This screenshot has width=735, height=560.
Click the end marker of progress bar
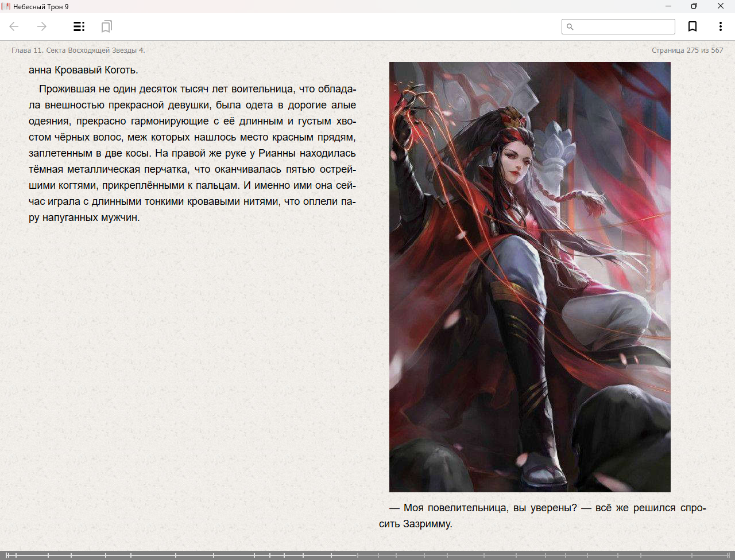coord(728,555)
